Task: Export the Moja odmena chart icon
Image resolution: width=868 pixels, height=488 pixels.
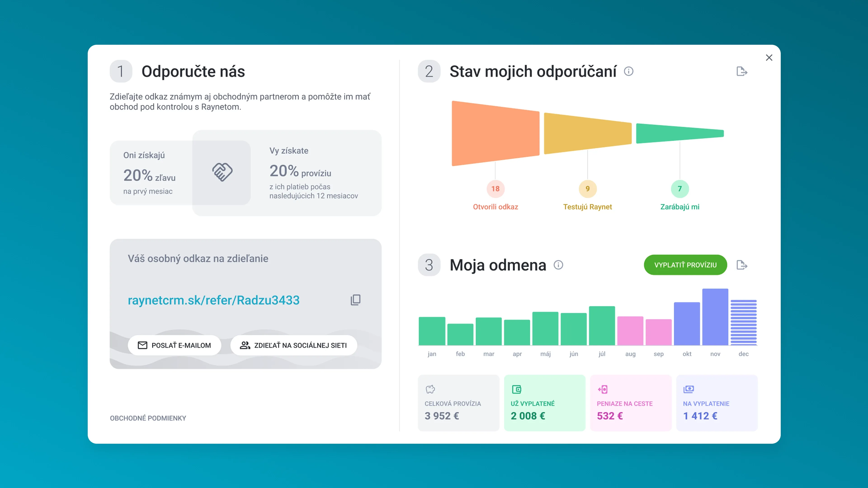Action: [742, 265]
